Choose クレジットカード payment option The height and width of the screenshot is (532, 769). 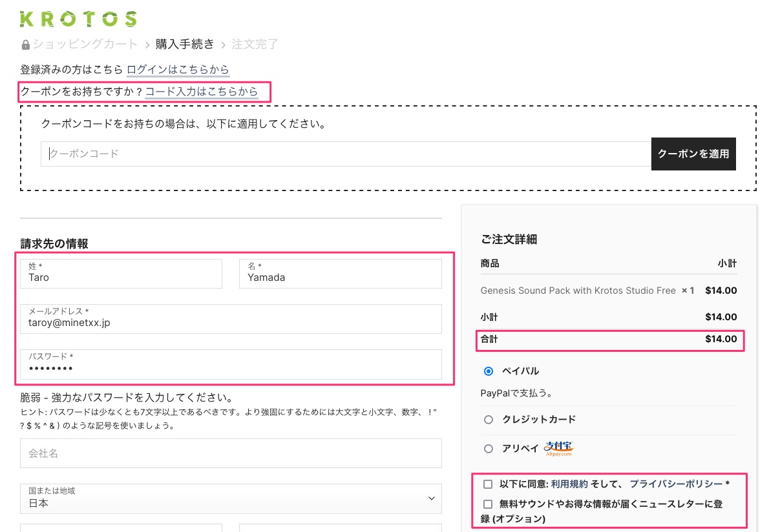489,420
